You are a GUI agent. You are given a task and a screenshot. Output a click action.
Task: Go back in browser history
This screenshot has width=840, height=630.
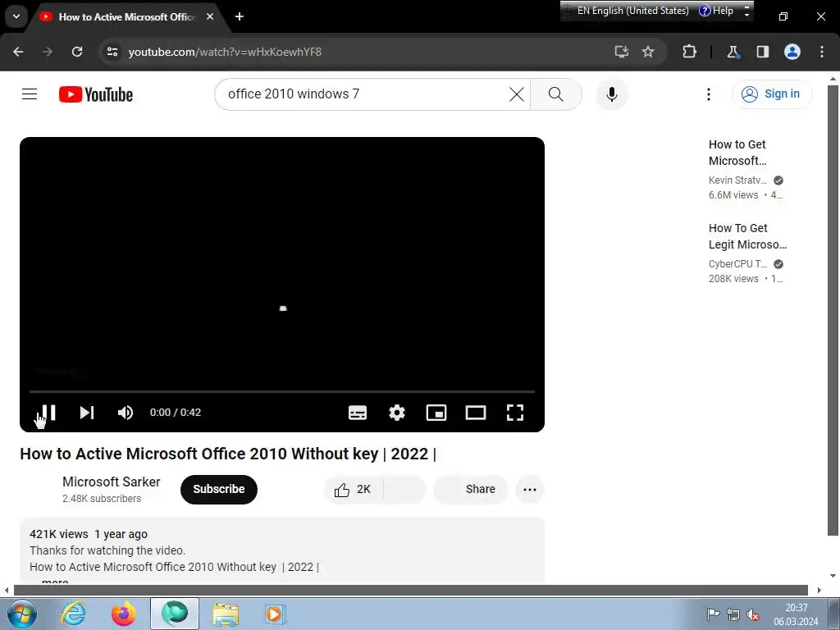pos(18,52)
